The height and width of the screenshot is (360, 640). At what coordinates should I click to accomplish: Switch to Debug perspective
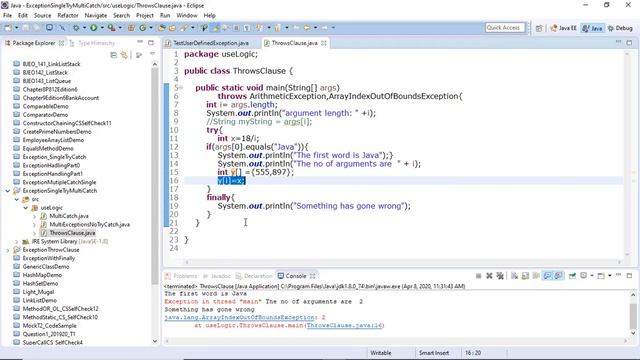coord(620,28)
